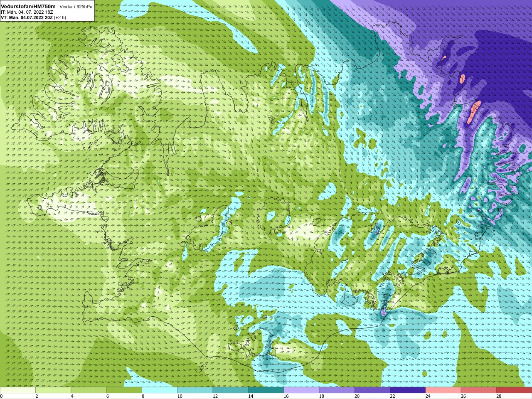
Task: Click the legend scale label '26'
Action: click(x=463, y=396)
